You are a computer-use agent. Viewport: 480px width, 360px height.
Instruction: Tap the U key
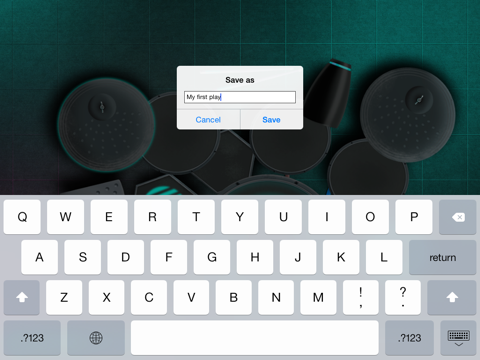283,217
